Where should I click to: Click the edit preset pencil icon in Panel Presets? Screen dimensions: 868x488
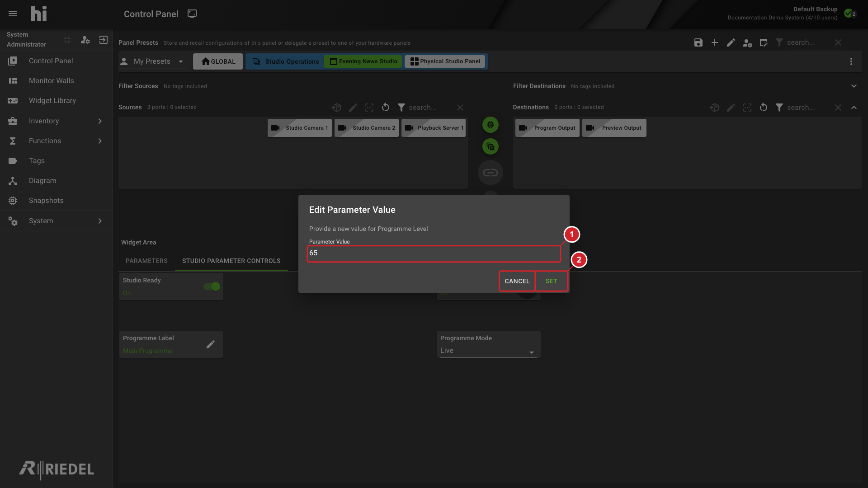tap(731, 42)
